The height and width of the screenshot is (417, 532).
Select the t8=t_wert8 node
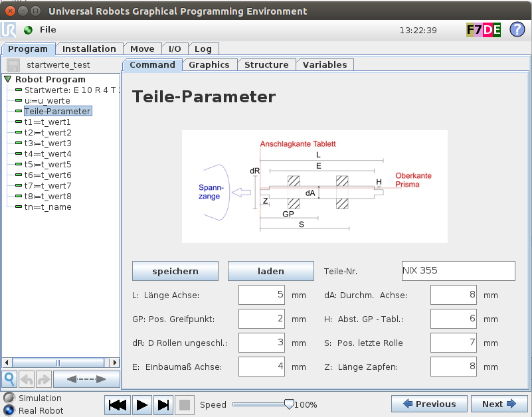pos(43,196)
